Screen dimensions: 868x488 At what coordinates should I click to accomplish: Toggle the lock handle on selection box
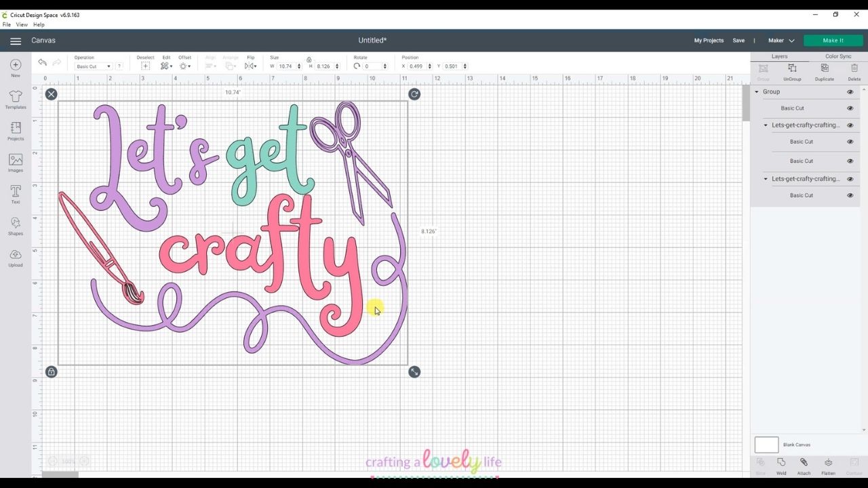(52, 372)
